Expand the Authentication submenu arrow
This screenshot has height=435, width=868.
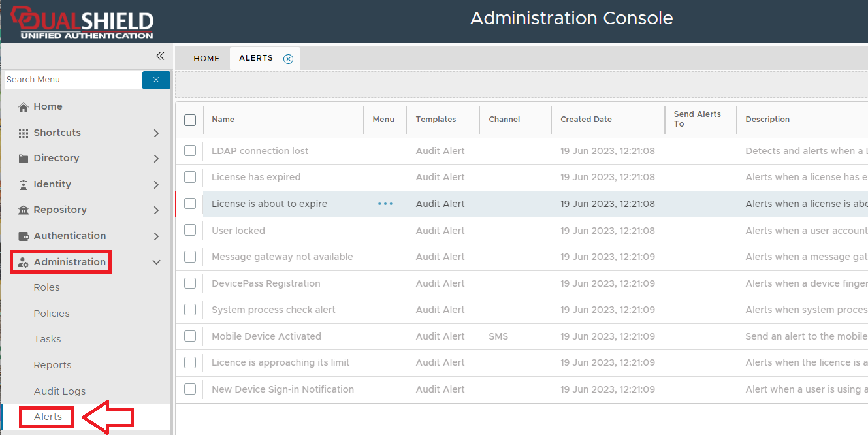coord(156,236)
